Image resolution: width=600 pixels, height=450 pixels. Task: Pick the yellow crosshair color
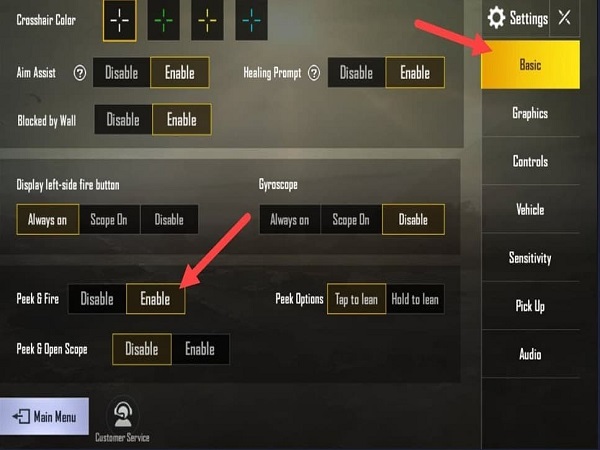[207, 20]
